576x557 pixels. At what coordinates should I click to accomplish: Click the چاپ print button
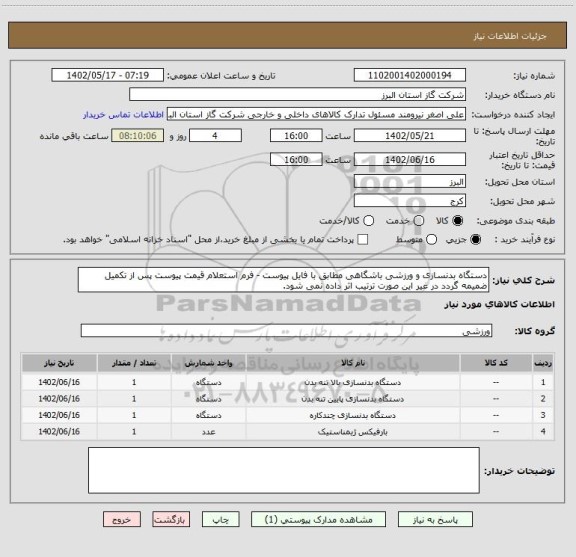click(220, 520)
